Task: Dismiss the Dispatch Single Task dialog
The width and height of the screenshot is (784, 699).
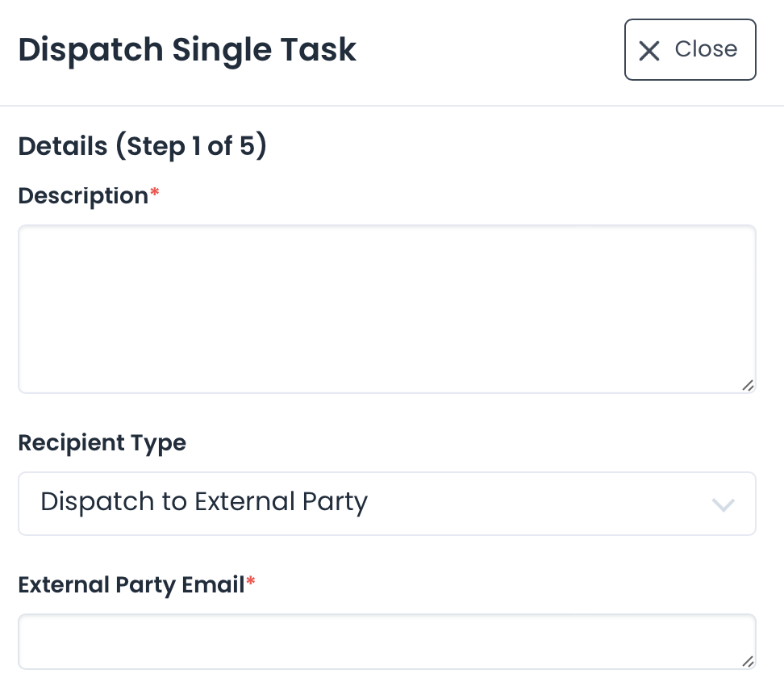Action: tap(690, 50)
